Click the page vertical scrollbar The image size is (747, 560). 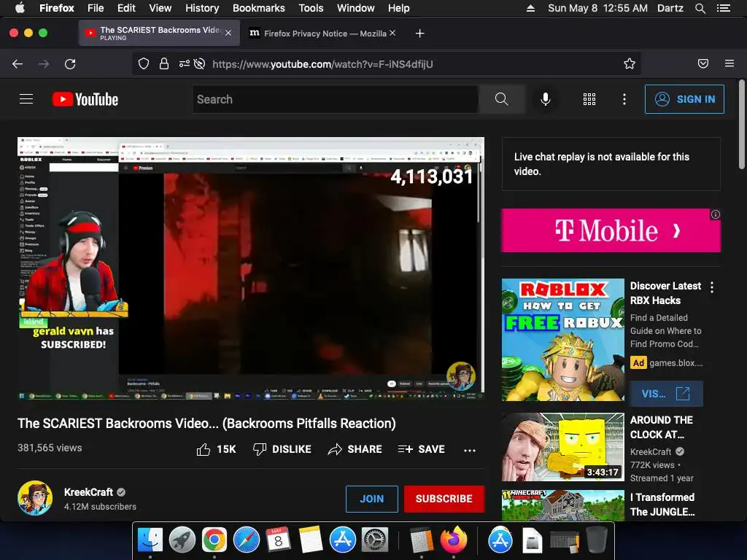point(741,124)
